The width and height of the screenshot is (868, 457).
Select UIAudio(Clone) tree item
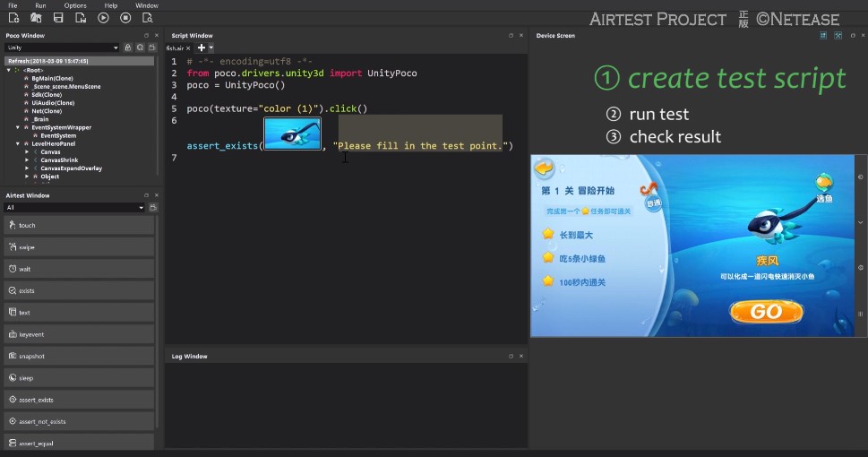[x=53, y=103]
